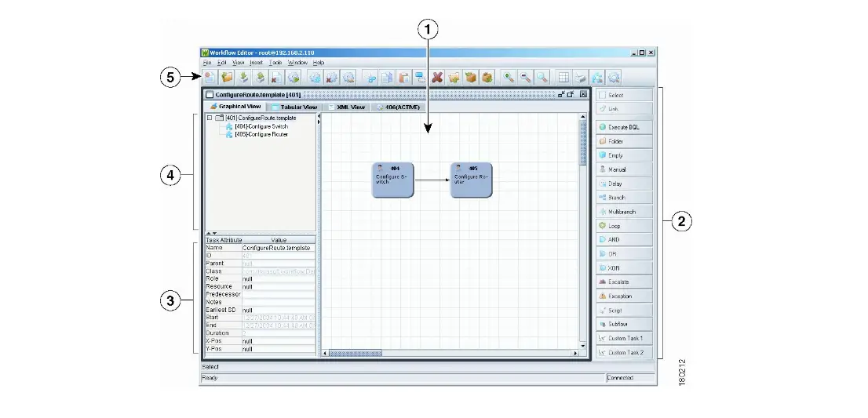
Task: Pick the Subflow task from palette
Action: pyautogui.click(x=625, y=324)
